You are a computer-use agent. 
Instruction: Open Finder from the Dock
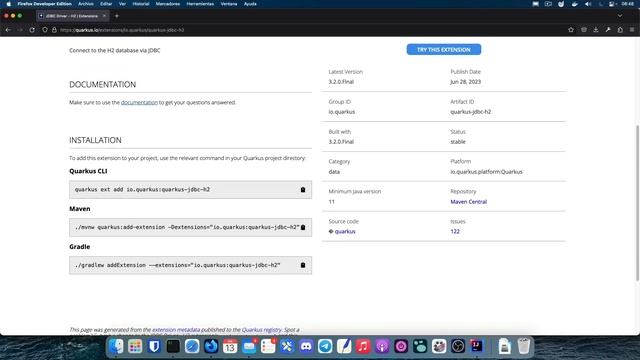click(x=116, y=347)
